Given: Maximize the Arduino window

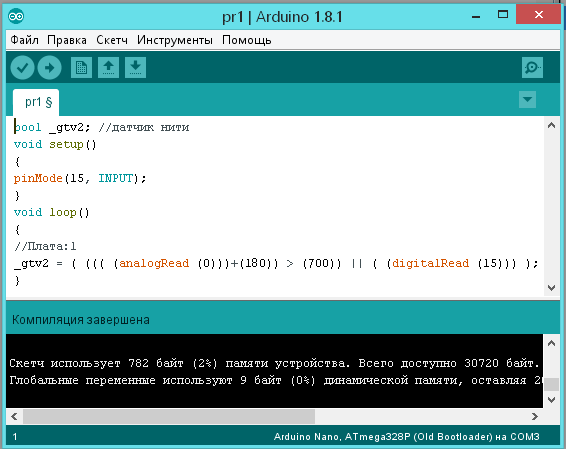Looking at the screenshot, I should [x=503, y=14].
